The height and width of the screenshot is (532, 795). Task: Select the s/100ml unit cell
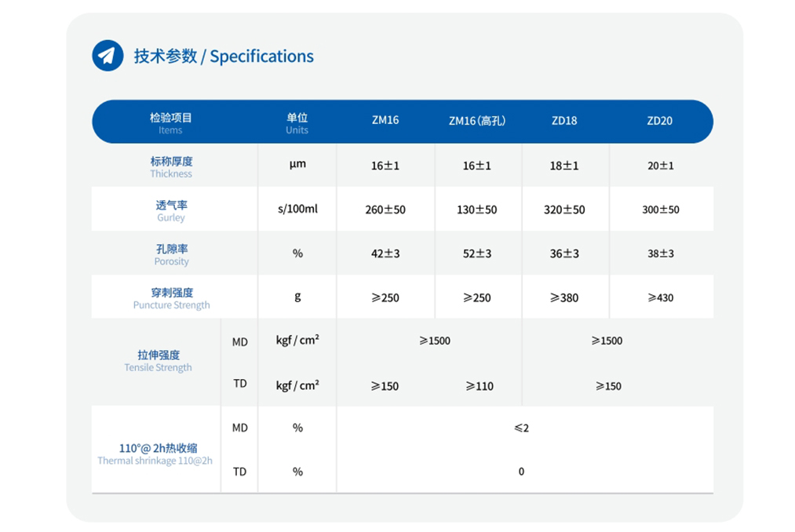pyautogui.click(x=297, y=210)
